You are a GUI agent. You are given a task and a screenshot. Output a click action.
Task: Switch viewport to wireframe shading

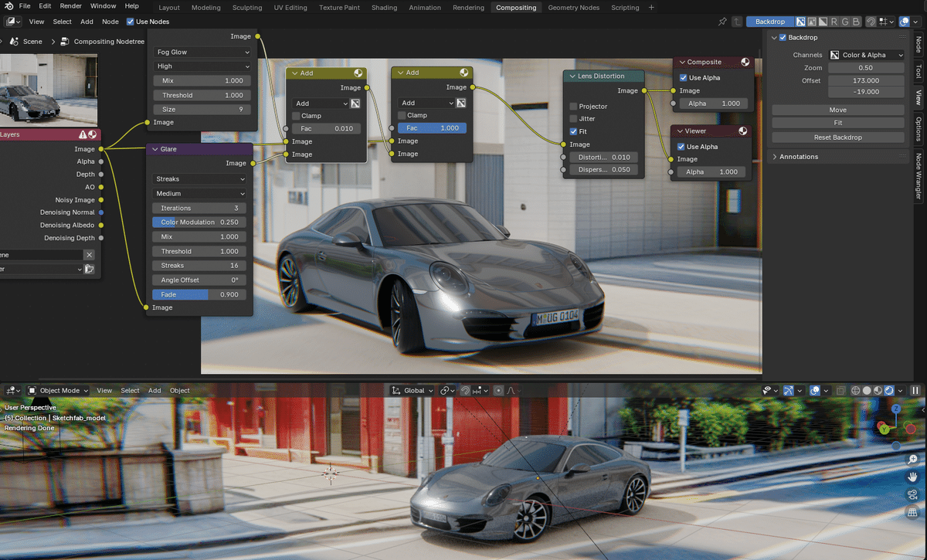pos(856,391)
